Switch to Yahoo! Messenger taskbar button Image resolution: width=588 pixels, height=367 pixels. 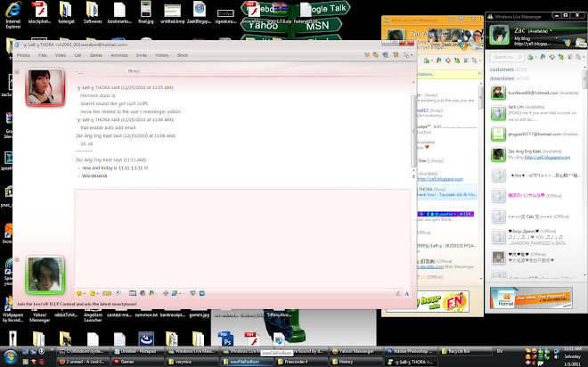356,351
